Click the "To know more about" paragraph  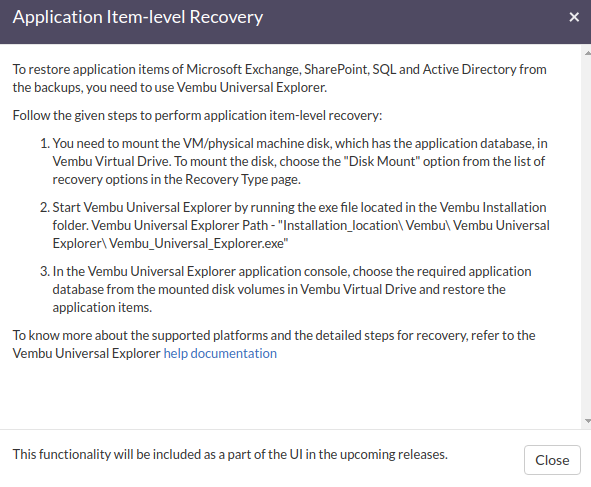[x=274, y=345]
